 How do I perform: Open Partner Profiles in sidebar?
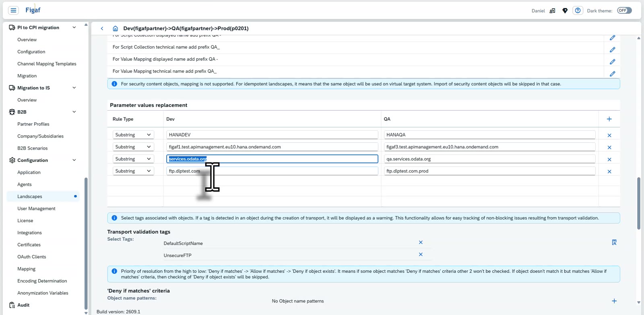[x=33, y=124]
